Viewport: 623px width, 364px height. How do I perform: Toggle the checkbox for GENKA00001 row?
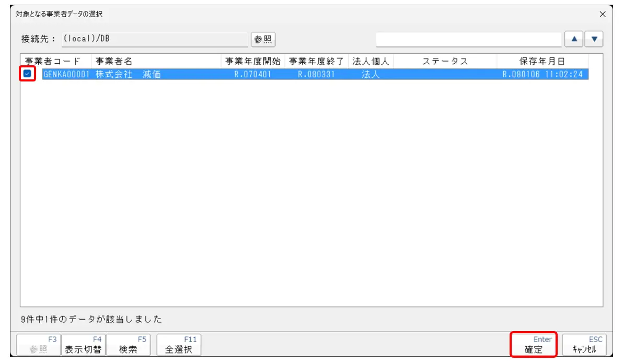[28, 74]
